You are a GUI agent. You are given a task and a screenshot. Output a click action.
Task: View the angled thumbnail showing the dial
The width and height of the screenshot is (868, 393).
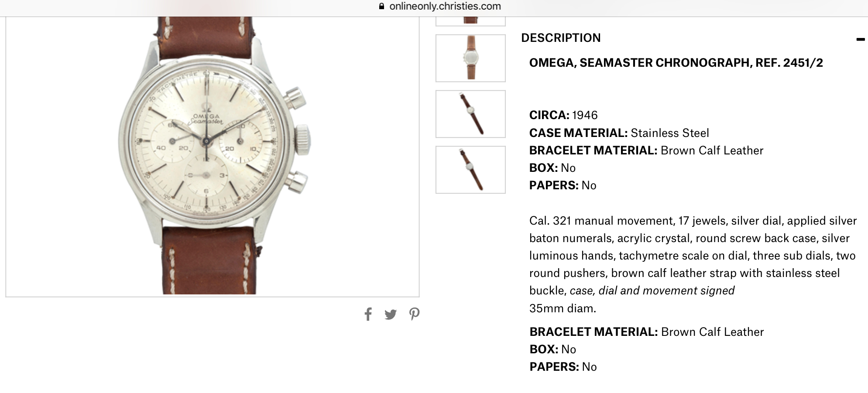470,114
